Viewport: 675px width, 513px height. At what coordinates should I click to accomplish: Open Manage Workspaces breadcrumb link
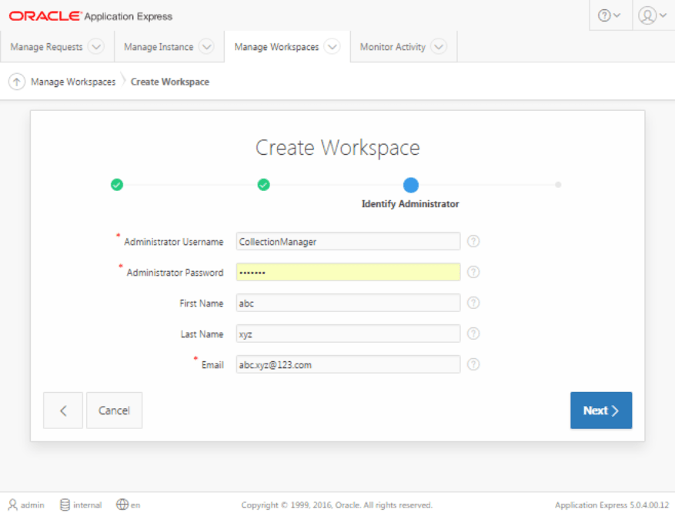pyautogui.click(x=73, y=82)
